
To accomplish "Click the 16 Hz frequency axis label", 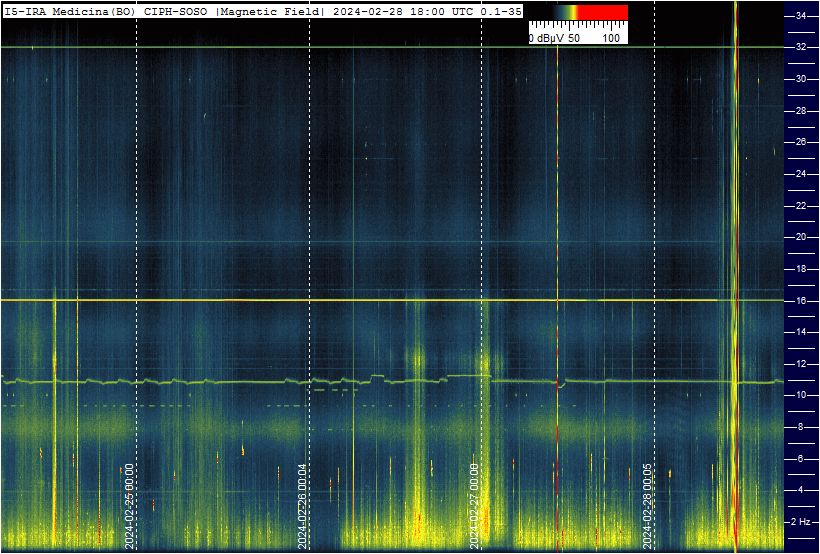I will tap(801, 301).
